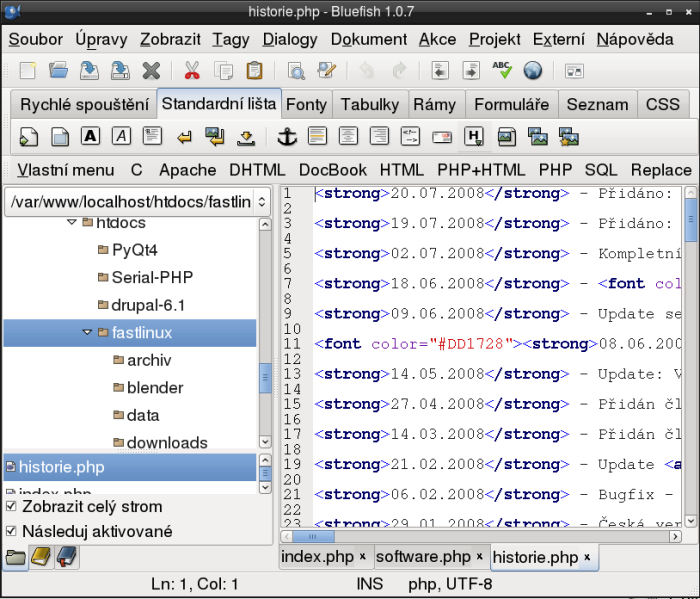This screenshot has height=599, width=700.
Task: Uncheck 'Zobrazit celý strom' checkbox
Action: pyautogui.click(x=11, y=506)
